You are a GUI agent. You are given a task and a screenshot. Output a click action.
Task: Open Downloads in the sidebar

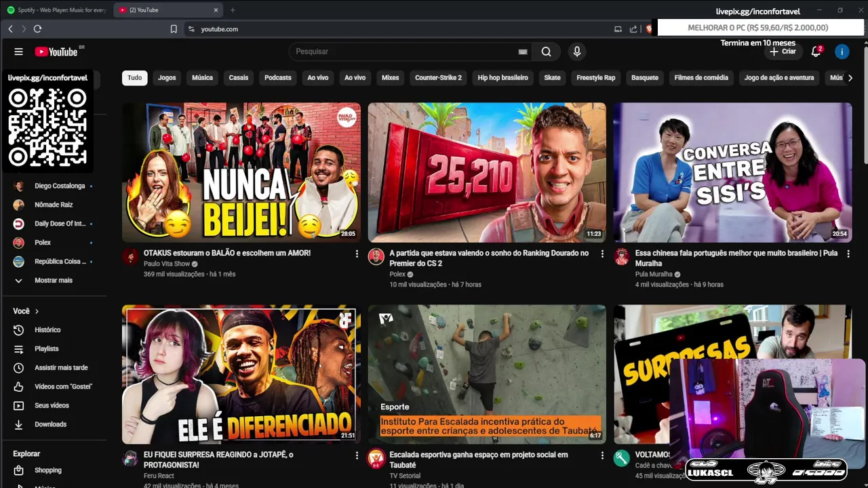(x=50, y=424)
